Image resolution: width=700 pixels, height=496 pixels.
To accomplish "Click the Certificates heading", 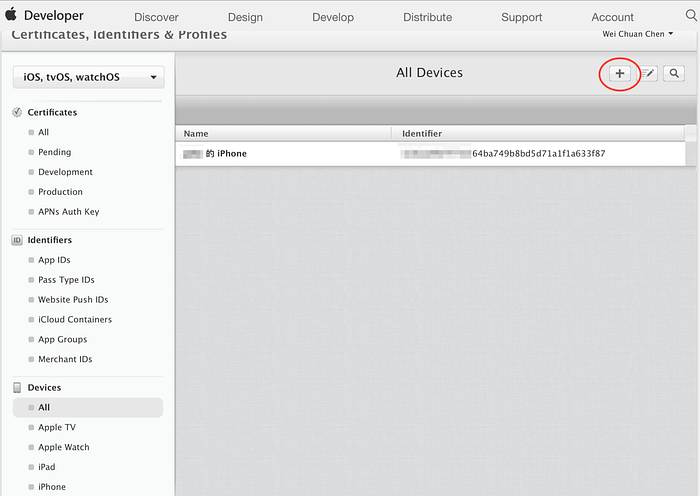I will [52, 113].
